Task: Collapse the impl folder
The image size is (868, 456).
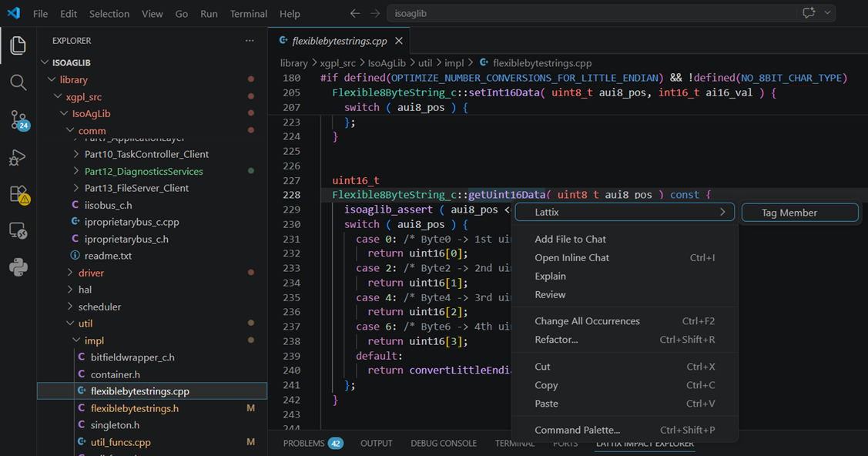Action: (76, 340)
